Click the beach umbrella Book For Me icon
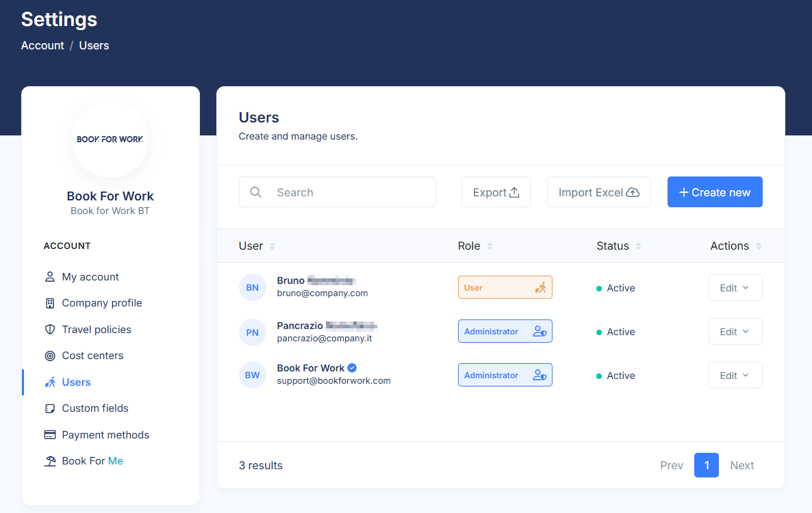Image resolution: width=812 pixels, height=513 pixels. coord(49,461)
